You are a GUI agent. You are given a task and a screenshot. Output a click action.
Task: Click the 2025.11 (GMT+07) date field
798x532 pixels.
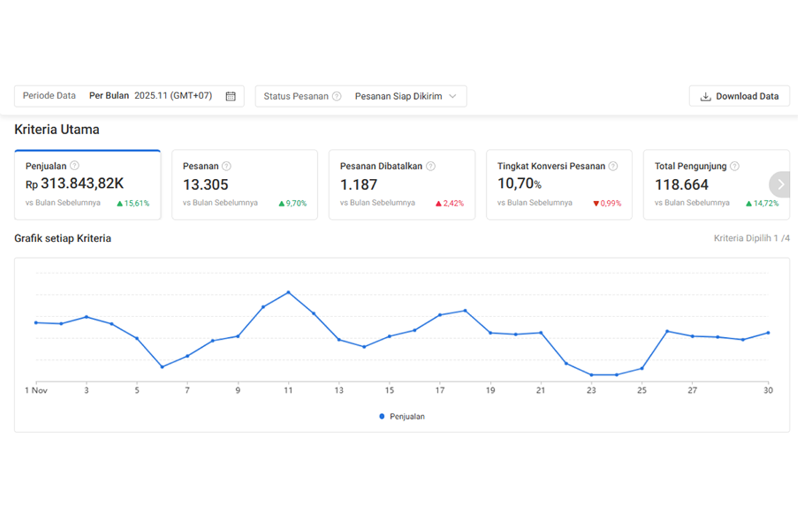pyautogui.click(x=173, y=96)
